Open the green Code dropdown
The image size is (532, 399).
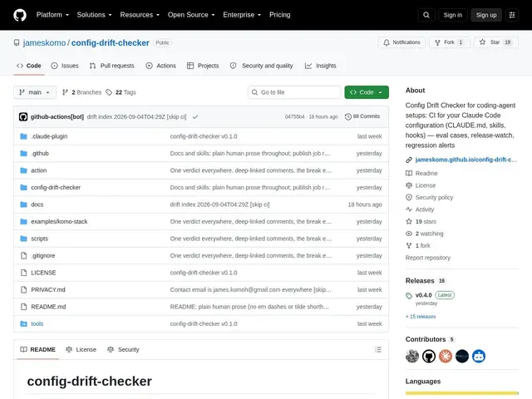(367, 92)
